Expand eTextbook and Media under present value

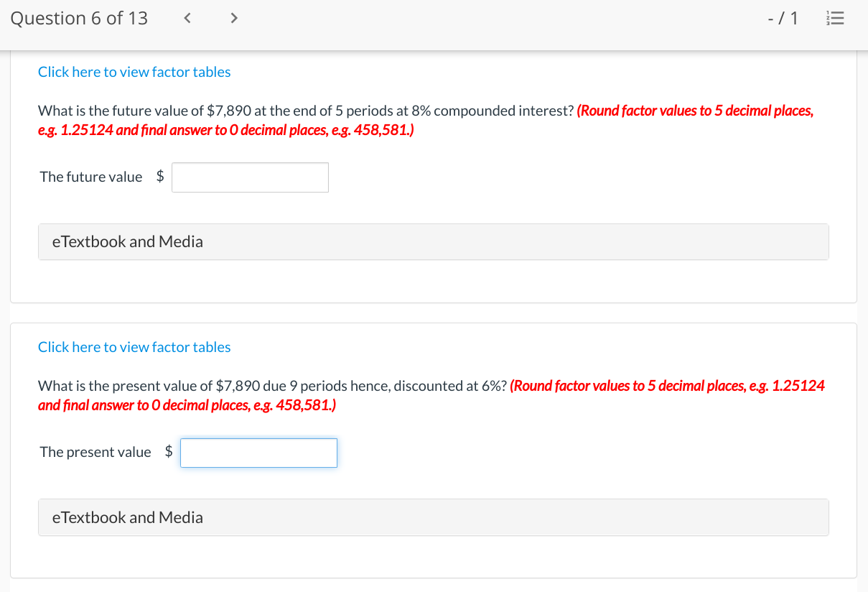point(434,517)
